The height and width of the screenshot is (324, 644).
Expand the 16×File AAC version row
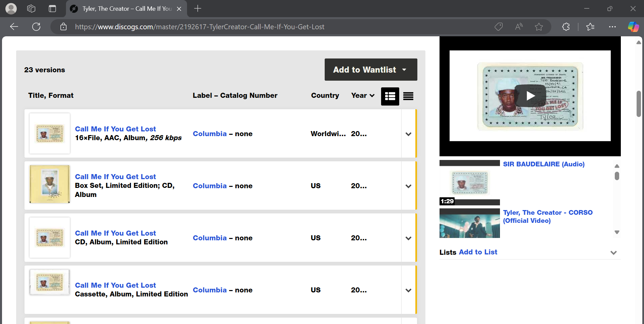408,134
